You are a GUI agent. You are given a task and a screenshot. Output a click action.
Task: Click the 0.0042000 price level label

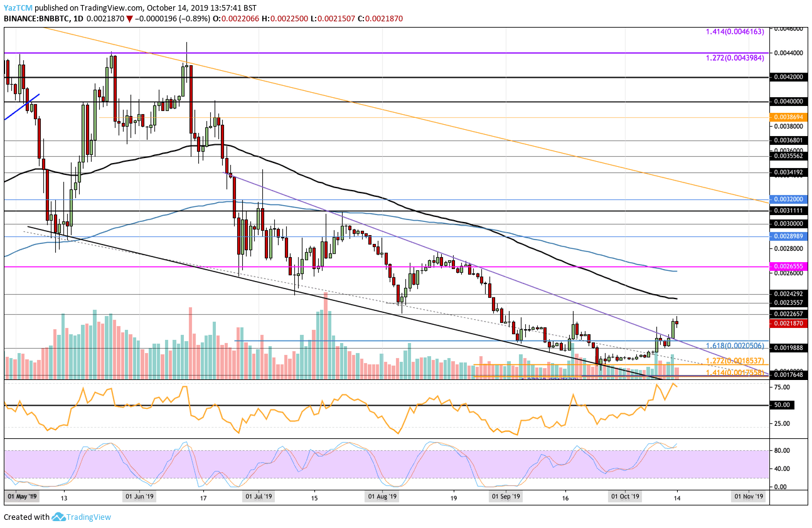point(789,77)
